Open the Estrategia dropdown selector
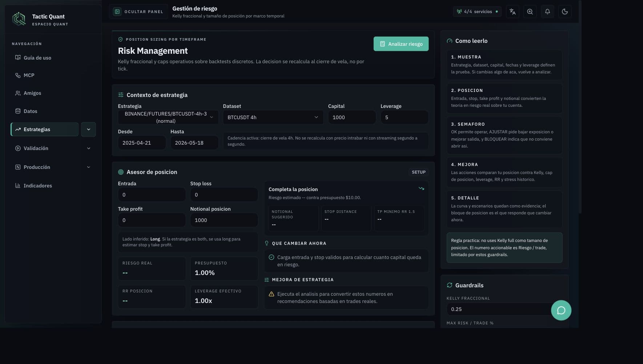Screen dimensions: 643x364 point(168,117)
